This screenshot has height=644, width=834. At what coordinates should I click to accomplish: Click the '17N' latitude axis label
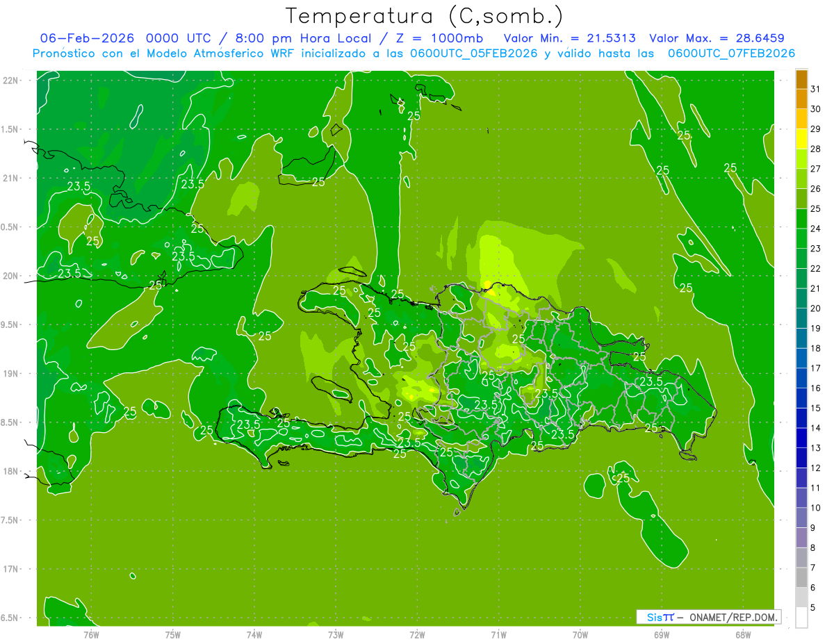(10, 569)
